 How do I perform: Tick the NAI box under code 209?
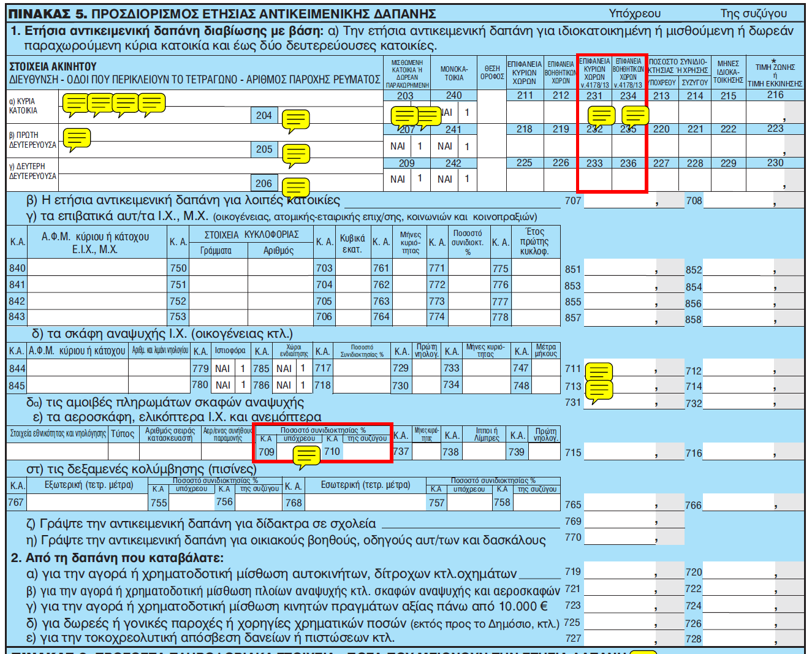(x=420, y=178)
